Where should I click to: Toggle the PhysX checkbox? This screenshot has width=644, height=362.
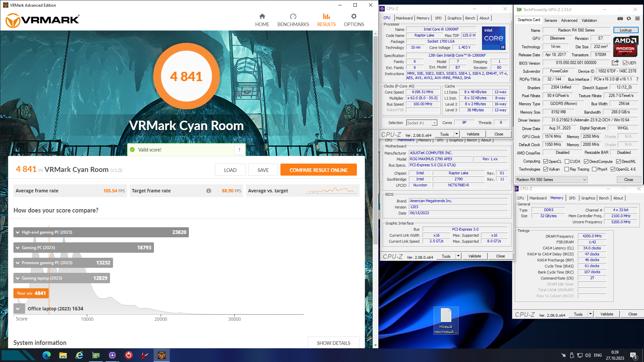(x=594, y=169)
